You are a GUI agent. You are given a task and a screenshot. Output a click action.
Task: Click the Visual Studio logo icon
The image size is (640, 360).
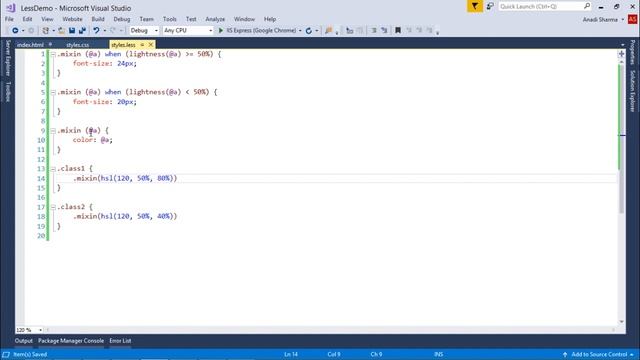coord(11,8)
